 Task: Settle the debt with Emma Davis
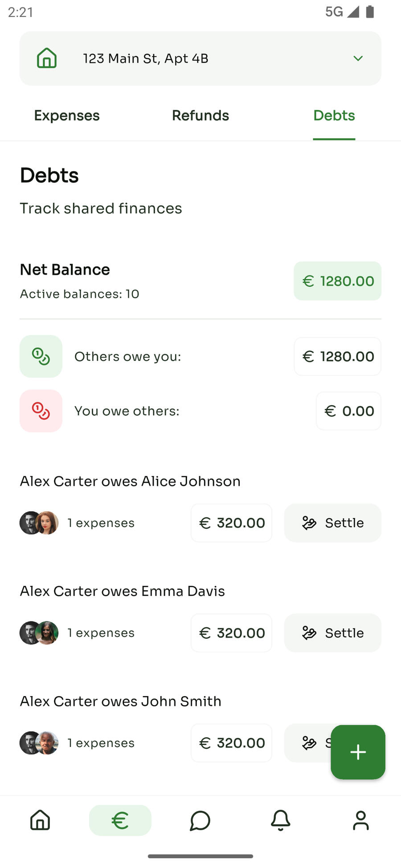click(333, 633)
